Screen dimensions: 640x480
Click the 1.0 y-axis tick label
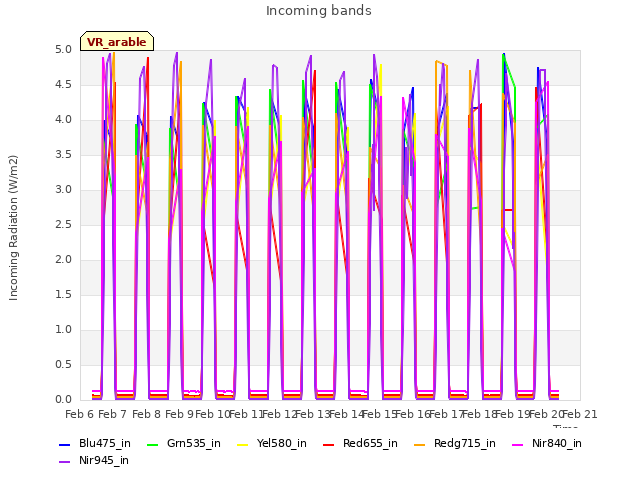click(63, 330)
